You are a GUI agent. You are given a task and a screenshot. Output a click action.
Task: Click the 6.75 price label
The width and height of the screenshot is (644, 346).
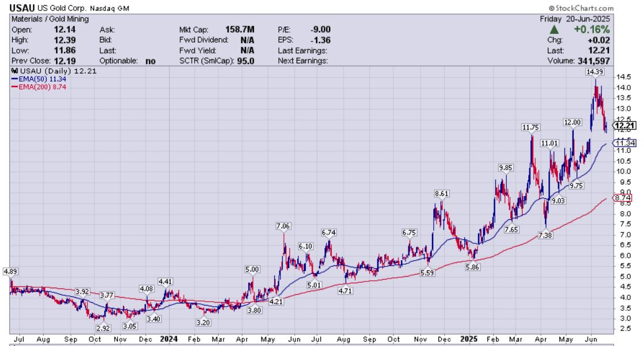point(409,232)
